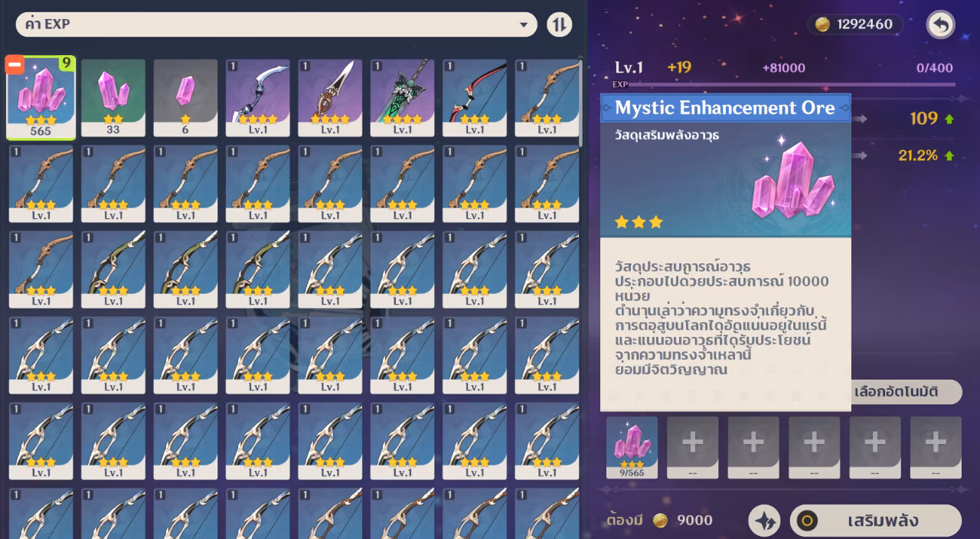
Task: Click the first empty plus material slot
Action: tap(692, 448)
